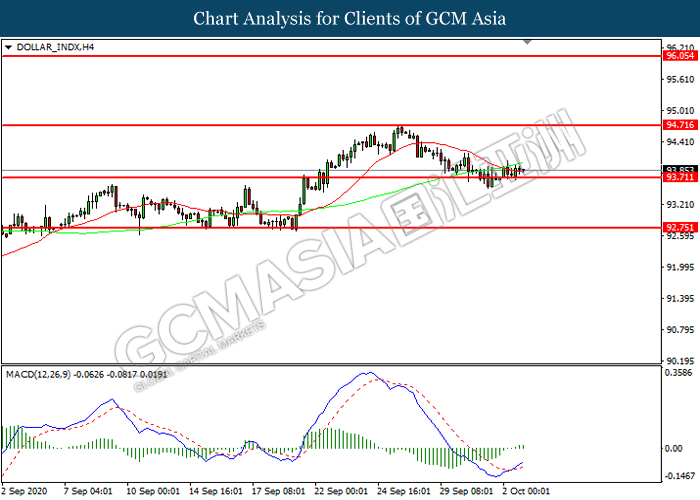Click the 22 Sep 00:01 time axis label

click(341, 491)
